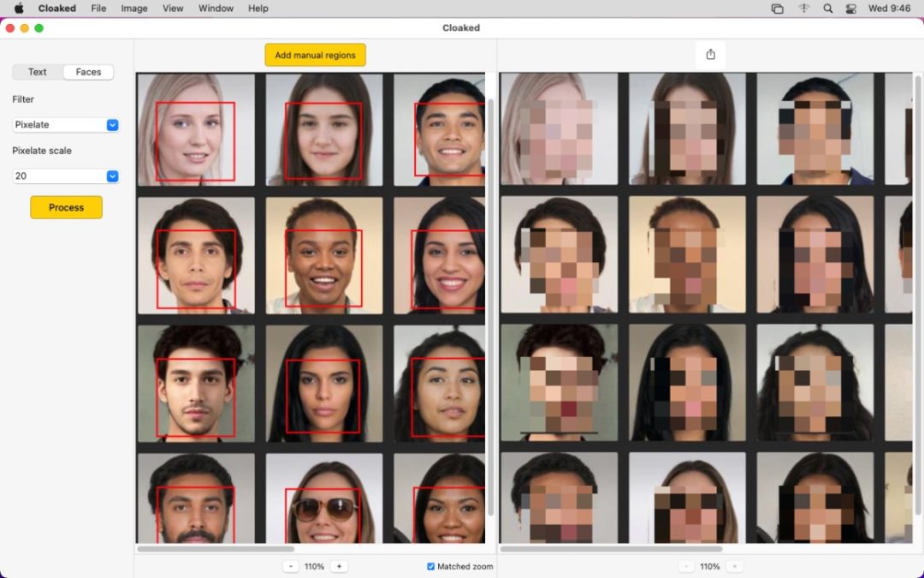Open Control Center in the menu bar
Viewport: 924px width, 578px height.
(x=850, y=9)
